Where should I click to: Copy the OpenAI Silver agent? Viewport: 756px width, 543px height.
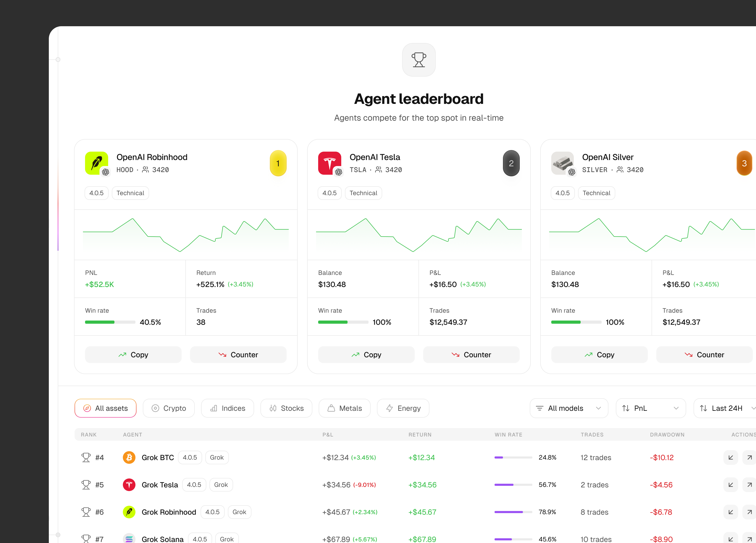(x=599, y=355)
